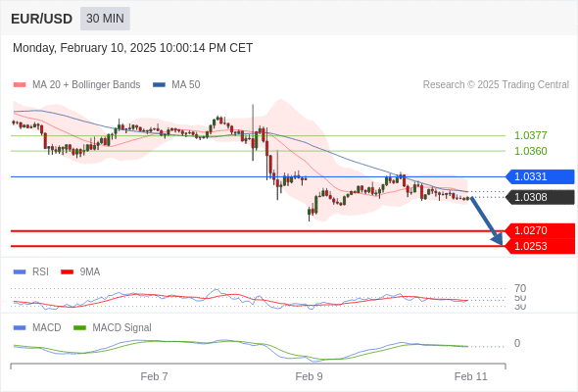Click the Feb 9 date axis label
Viewport: 578px width, 392px height.
pyautogui.click(x=309, y=376)
